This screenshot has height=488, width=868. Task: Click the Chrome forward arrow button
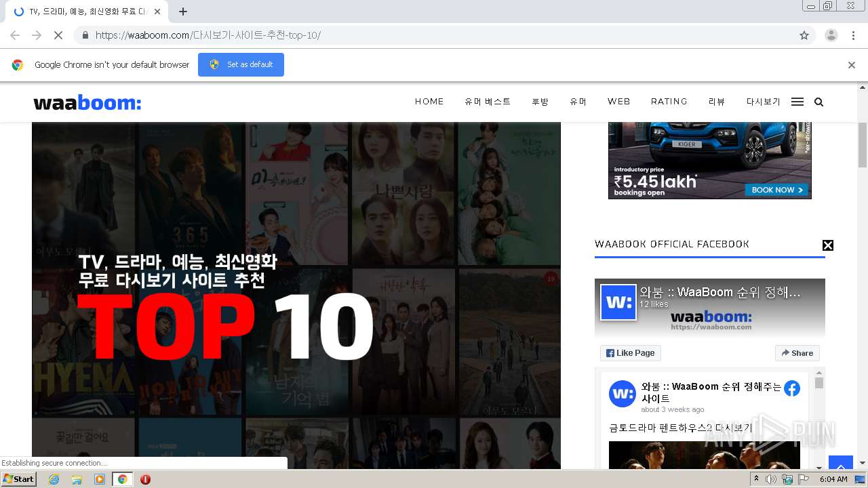(x=37, y=35)
